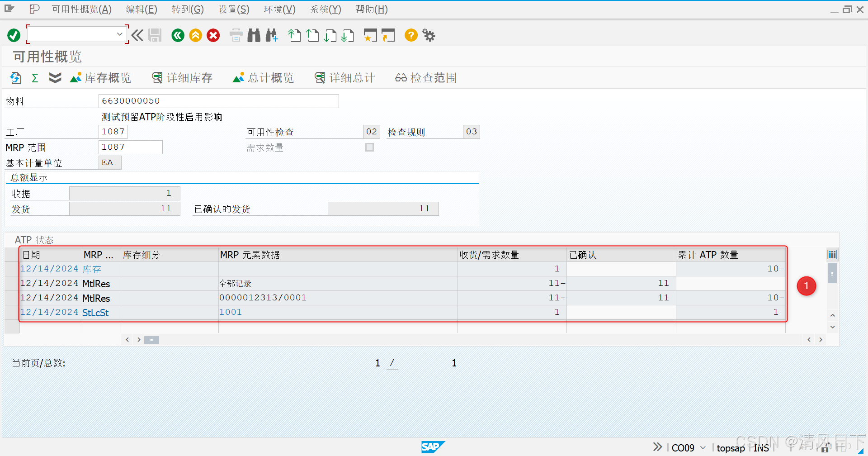Click the sum (Σ) totals icon
Viewport: 868px width, 456px height.
click(35, 77)
